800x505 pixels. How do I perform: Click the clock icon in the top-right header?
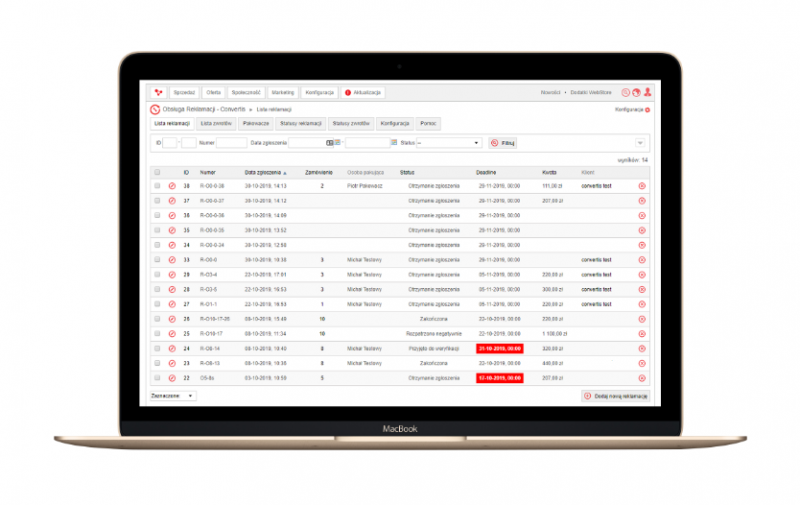(x=625, y=92)
